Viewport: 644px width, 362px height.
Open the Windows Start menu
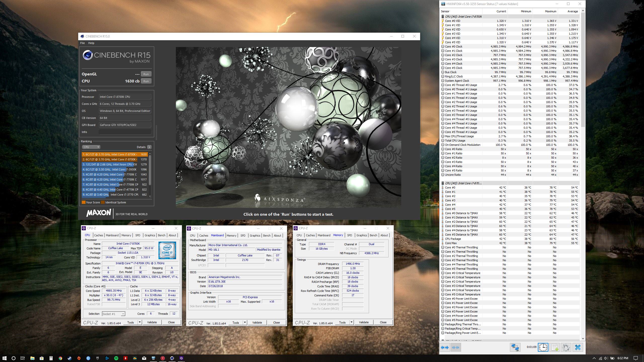click(4, 358)
